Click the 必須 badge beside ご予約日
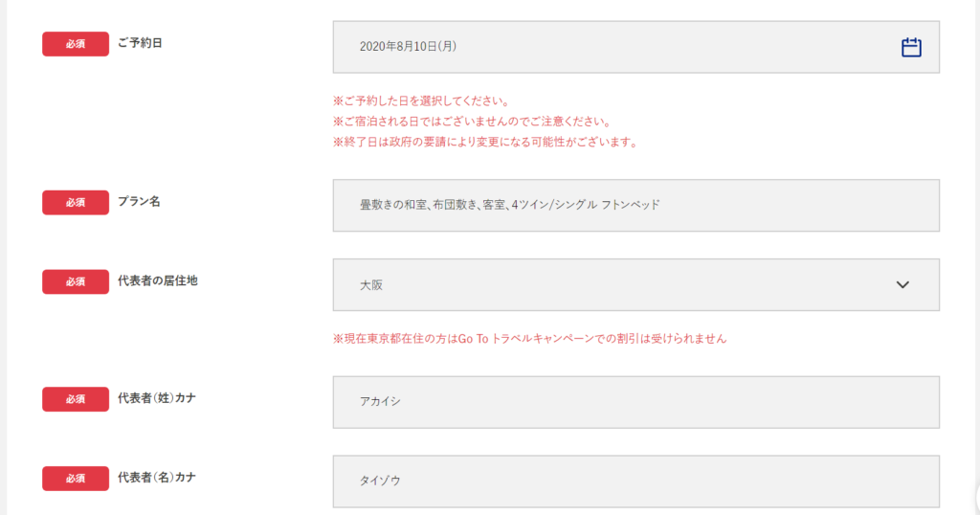The width and height of the screenshot is (980, 515). click(76, 44)
